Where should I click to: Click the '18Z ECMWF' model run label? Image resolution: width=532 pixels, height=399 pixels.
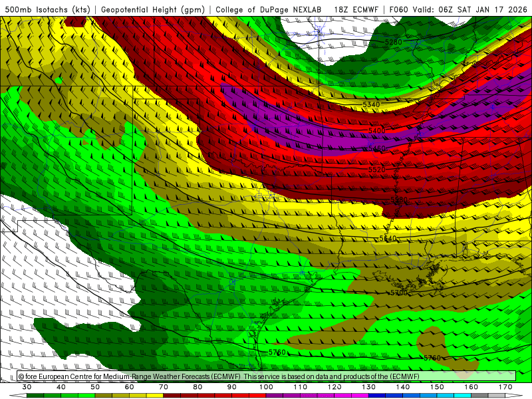pyautogui.click(x=356, y=9)
